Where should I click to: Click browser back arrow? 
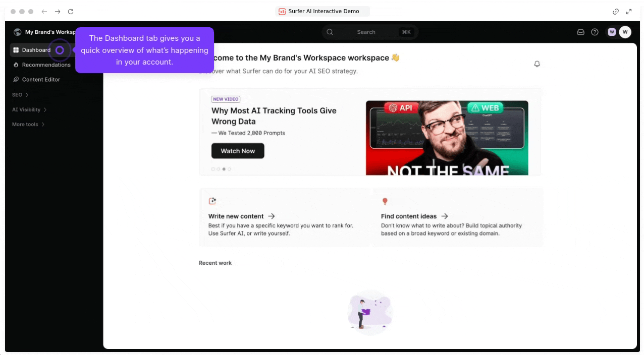click(x=44, y=11)
